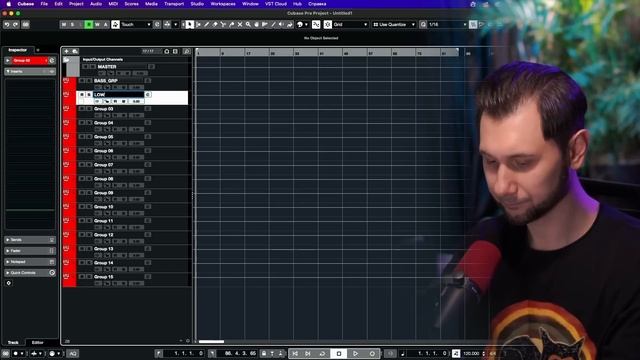Click the quantize Q icon
Viewport: 640px width, 360px height.
(x=423, y=24)
